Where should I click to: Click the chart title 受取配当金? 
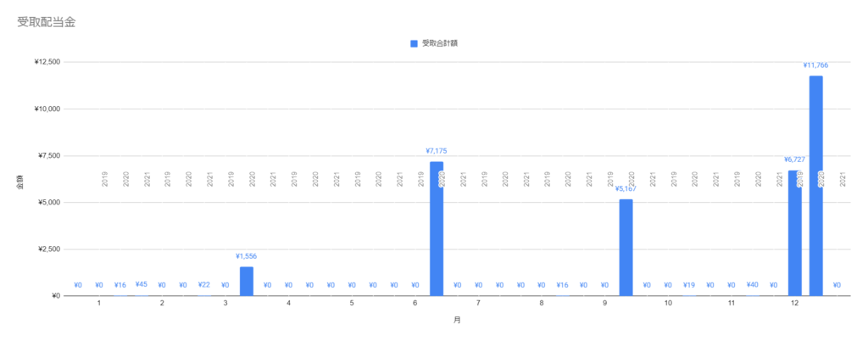46,23
